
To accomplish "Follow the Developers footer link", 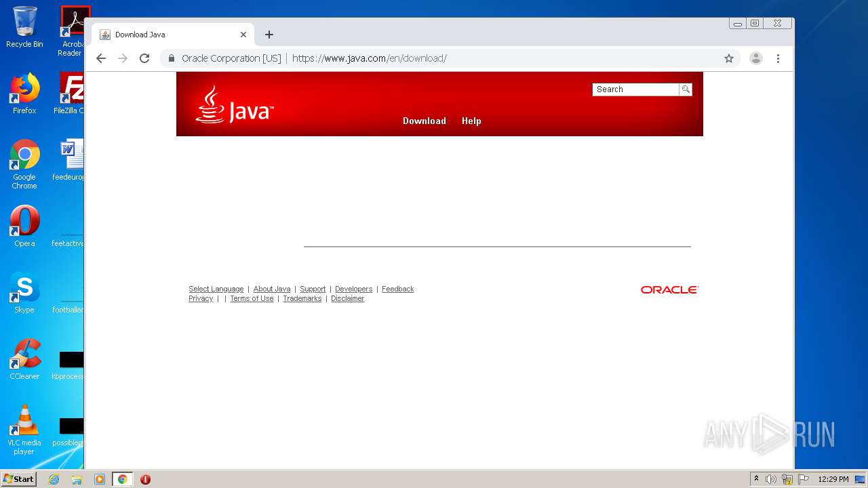I will click(x=353, y=289).
